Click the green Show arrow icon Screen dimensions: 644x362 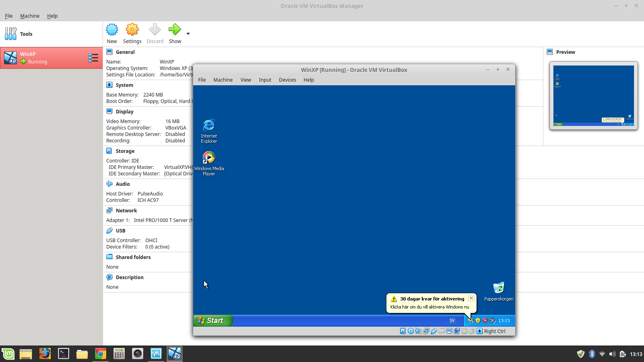[175, 30]
